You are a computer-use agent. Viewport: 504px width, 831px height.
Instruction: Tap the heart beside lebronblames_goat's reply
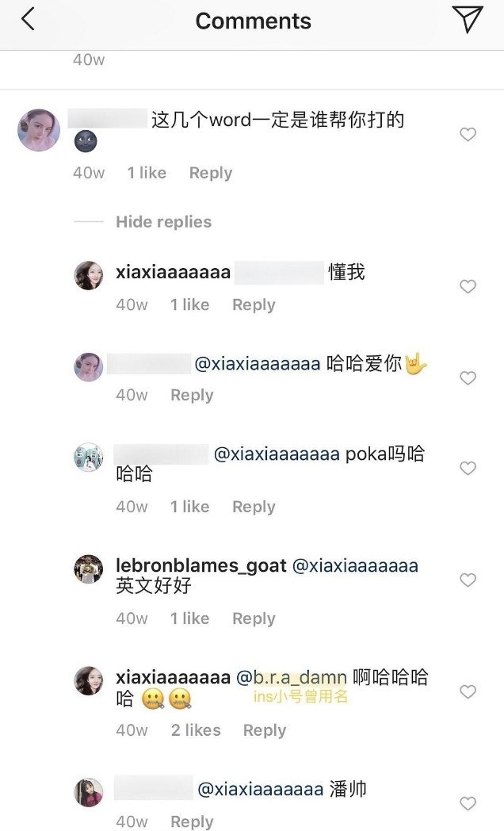(468, 580)
